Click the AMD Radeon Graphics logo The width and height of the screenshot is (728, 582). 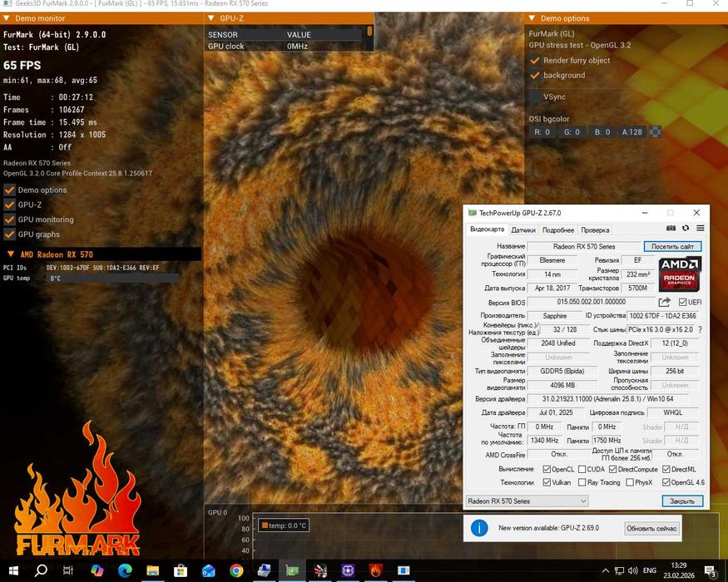(679, 274)
